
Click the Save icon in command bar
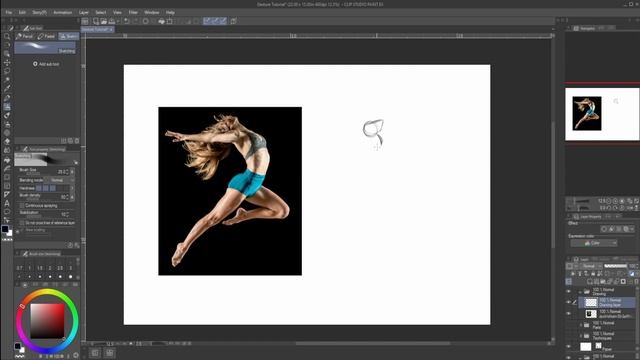111,21
